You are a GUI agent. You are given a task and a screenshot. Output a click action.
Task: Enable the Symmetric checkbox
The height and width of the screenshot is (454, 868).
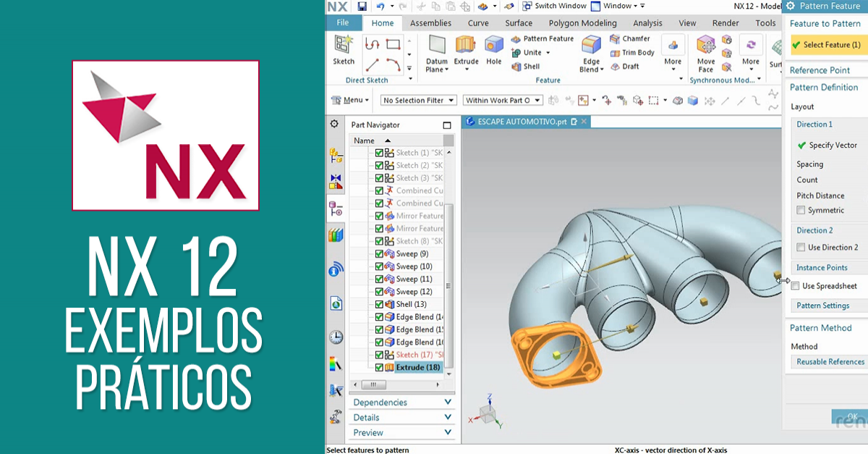pos(801,211)
